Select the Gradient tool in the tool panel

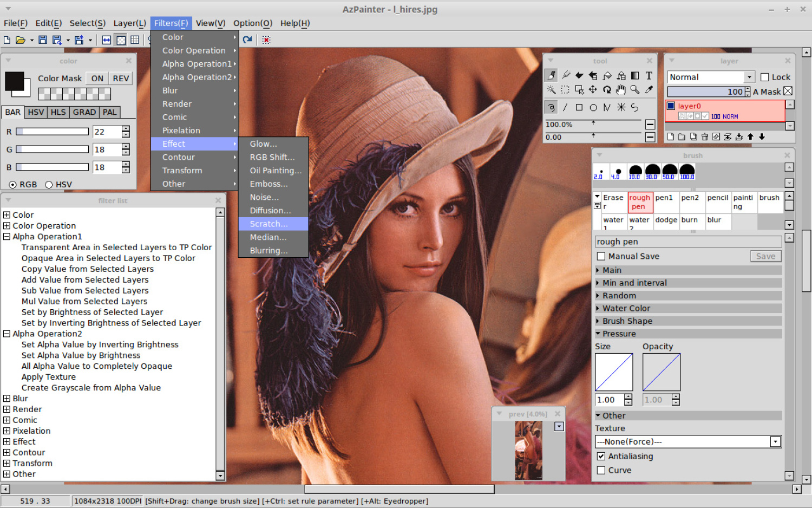pos(634,76)
